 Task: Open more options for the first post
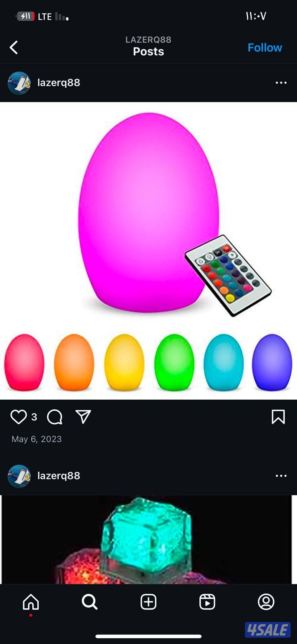[x=281, y=83]
